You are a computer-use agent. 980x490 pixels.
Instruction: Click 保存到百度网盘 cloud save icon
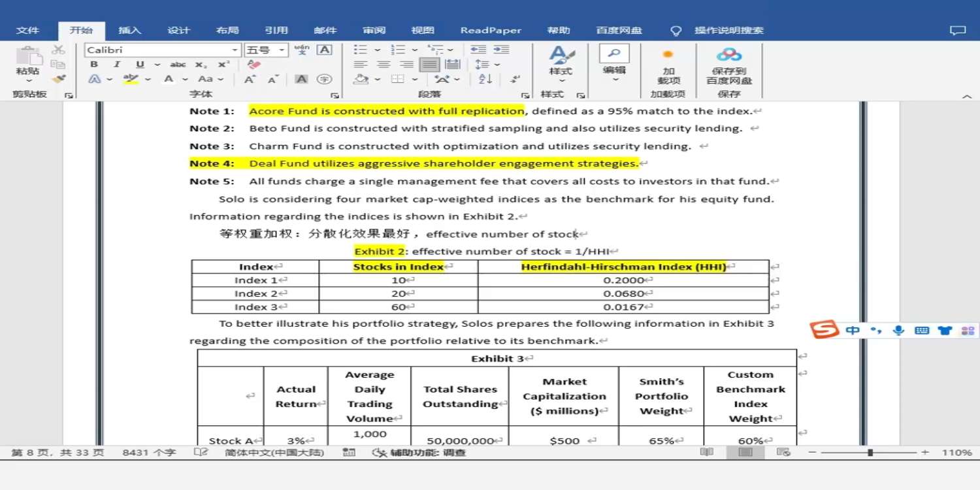point(729,65)
